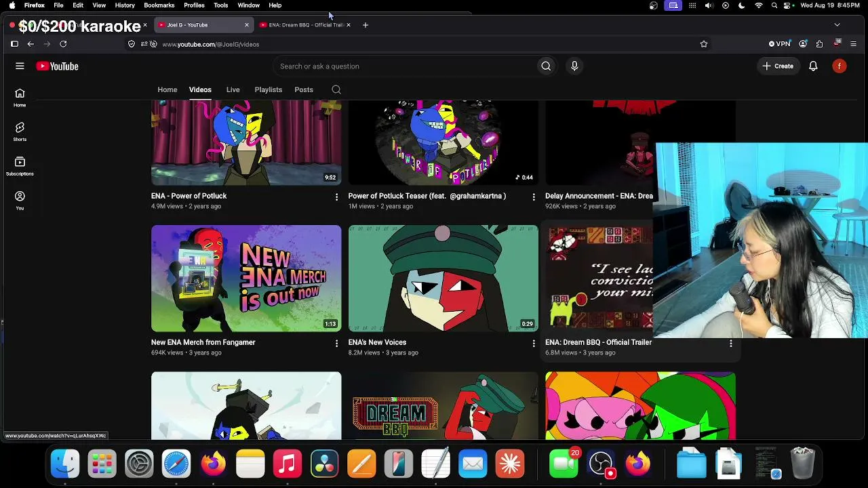The height and width of the screenshot is (488, 868).
Task: Switch to the channel Home tab
Action: (167, 89)
